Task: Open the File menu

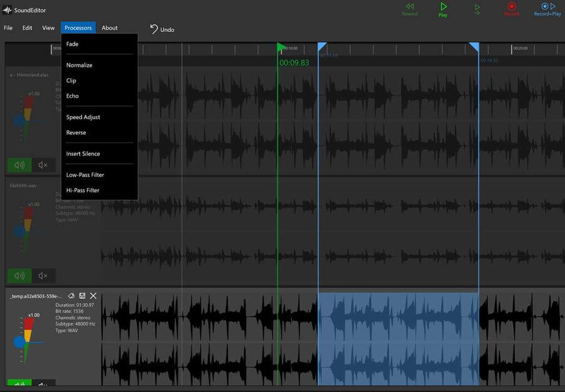Action: click(x=8, y=28)
